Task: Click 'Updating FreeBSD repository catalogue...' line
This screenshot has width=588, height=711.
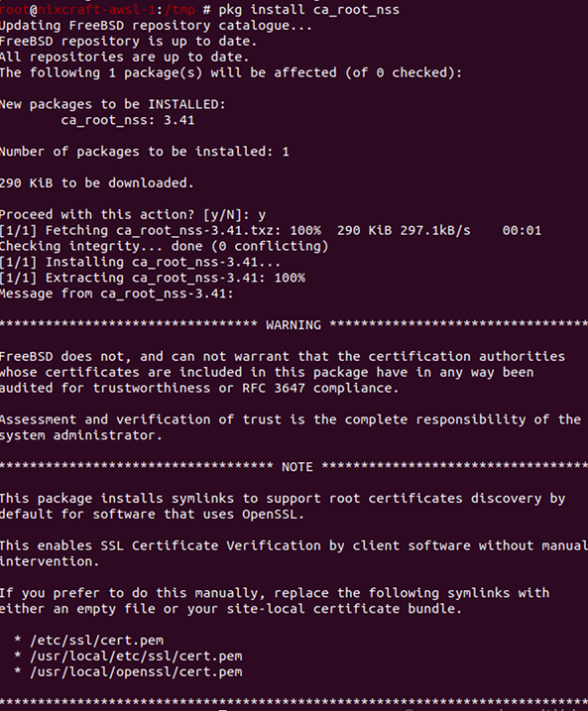Action: 156,26
